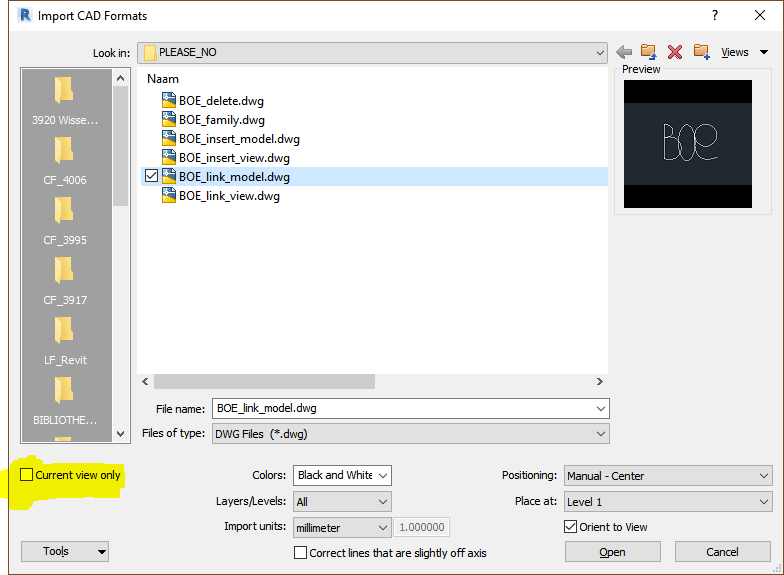This screenshot has width=784, height=575.
Task: Enable Correct lines slightly off axis
Action: click(x=300, y=552)
